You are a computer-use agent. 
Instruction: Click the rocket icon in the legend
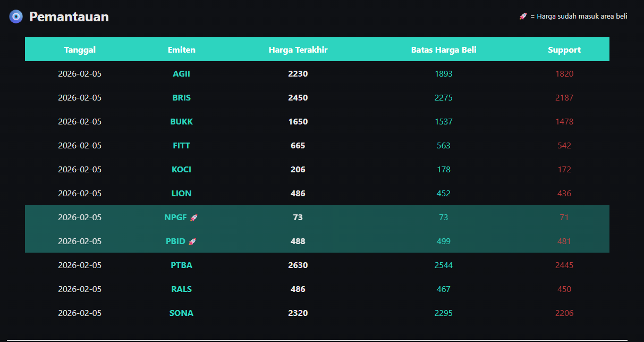[x=523, y=16]
